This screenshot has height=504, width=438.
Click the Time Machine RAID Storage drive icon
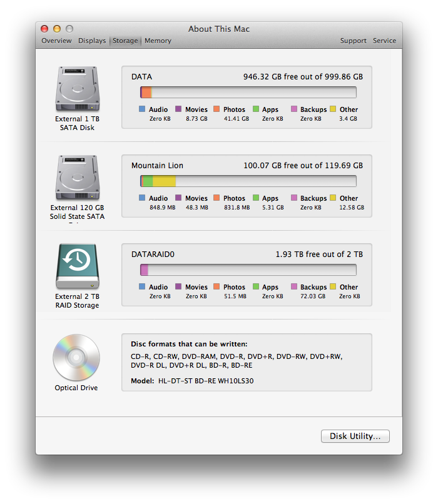click(77, 268)
